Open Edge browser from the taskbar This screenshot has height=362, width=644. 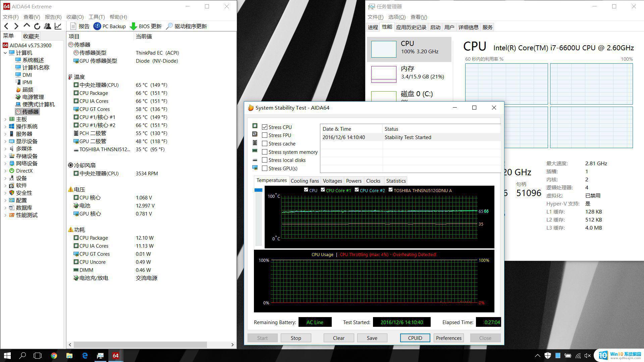85,356
